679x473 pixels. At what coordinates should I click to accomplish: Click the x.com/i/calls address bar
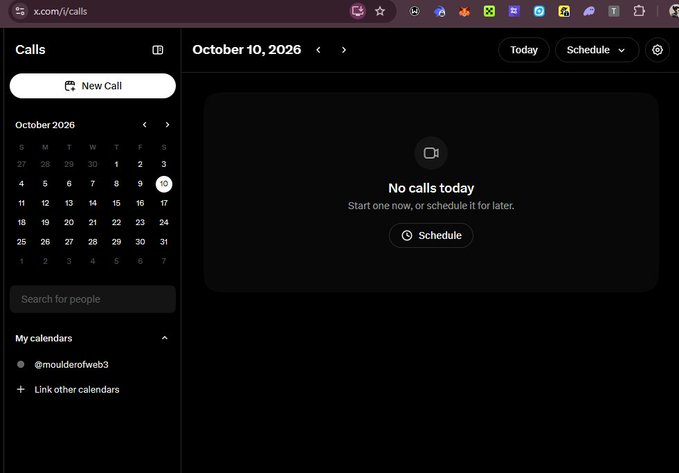point(60,12)
